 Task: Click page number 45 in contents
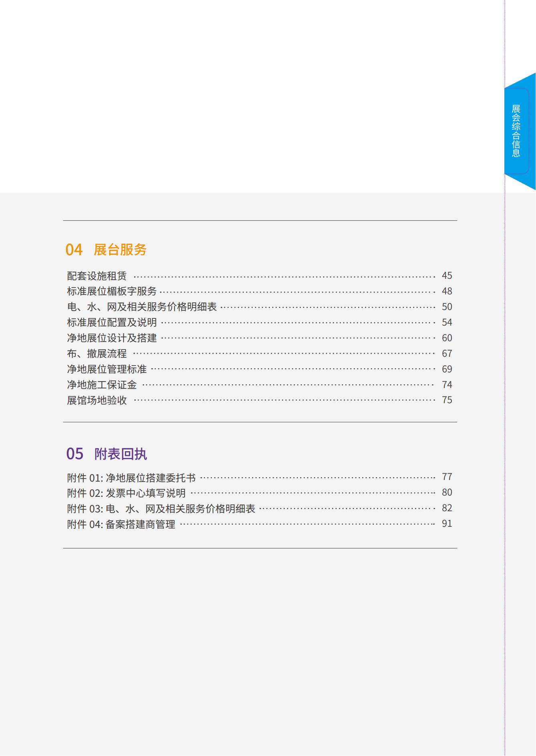[x=447, y=276]
